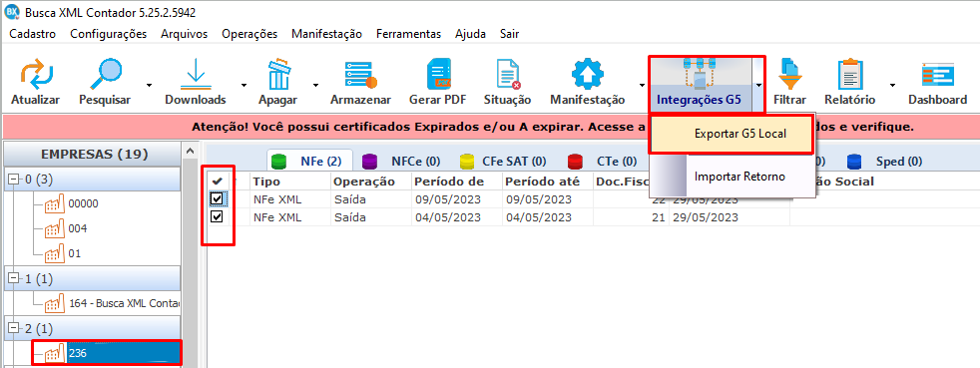The width and height of the screenshot is (980, 368).
Task: Click the Downloads arrow icon
Action: coord(196,74)
